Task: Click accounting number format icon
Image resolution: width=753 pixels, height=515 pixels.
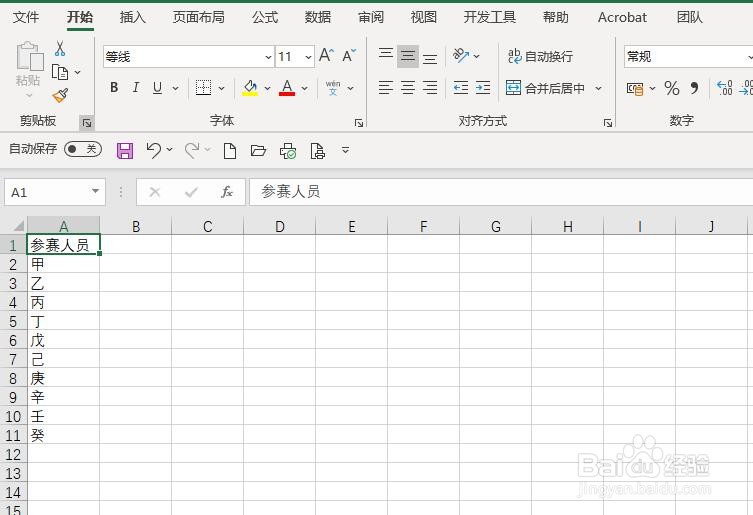Action: click(634, 88)
